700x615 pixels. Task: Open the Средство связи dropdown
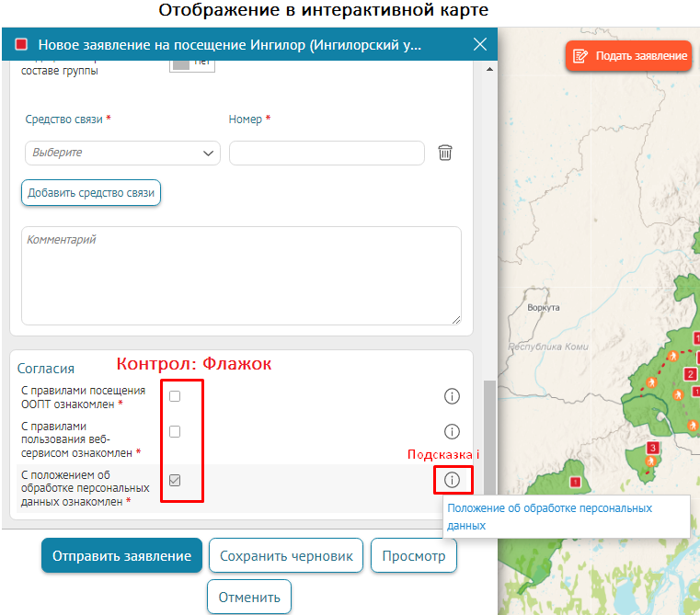coord(121,153)
